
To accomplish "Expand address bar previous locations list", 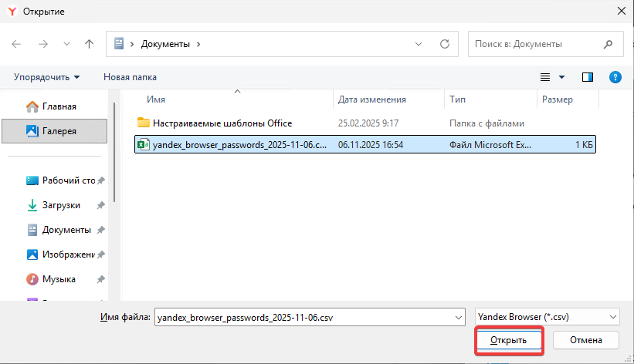I will [x=419, y=44].
